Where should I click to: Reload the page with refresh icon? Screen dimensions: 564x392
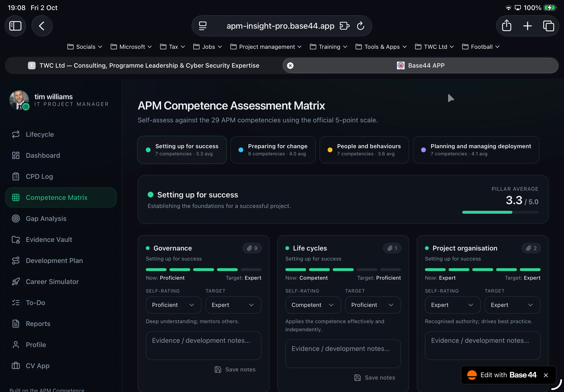click(x=360, y=26)
